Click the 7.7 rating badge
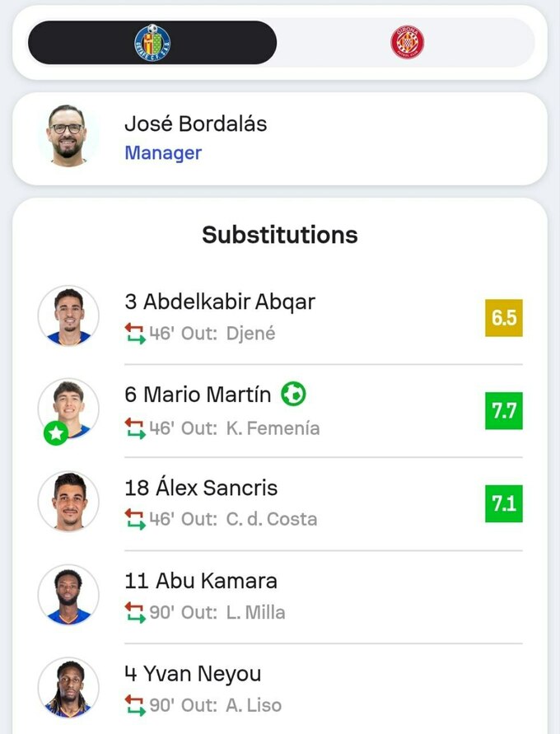This screenshot has height=734, width=560. (504, 410)
